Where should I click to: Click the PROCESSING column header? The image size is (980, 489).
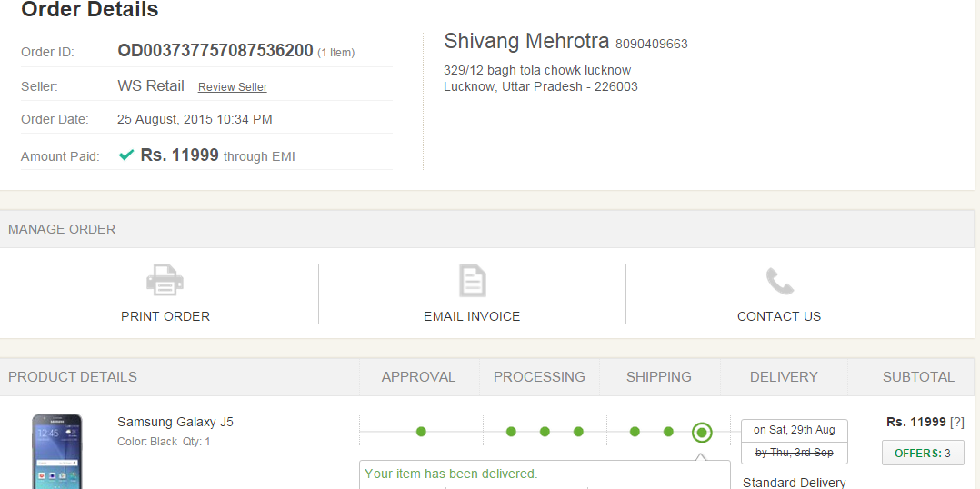tap(539, 377)
